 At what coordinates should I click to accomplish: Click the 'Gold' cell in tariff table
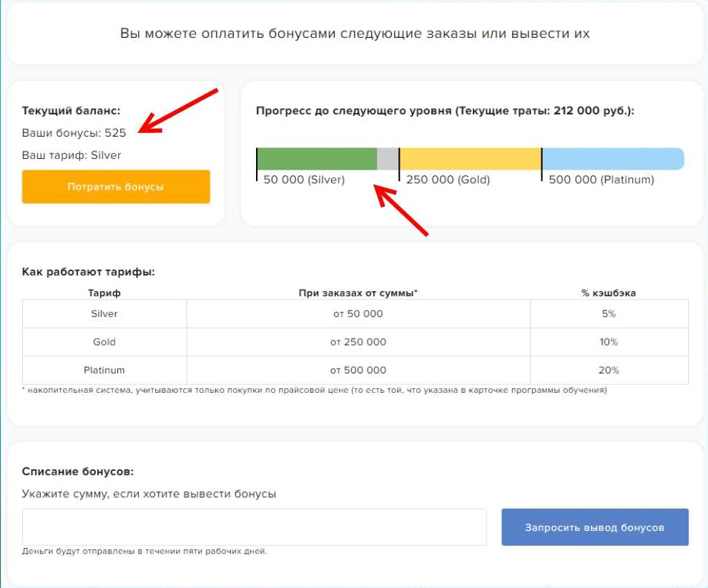(x=104, y=342)
